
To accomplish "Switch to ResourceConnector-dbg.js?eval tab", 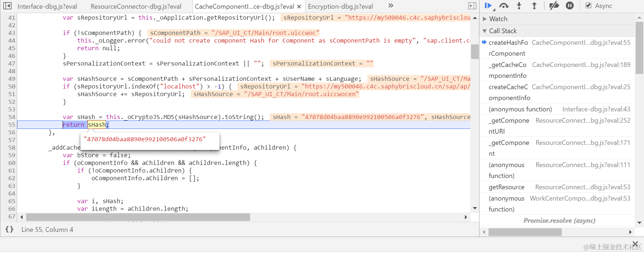I will coord(136,7).
